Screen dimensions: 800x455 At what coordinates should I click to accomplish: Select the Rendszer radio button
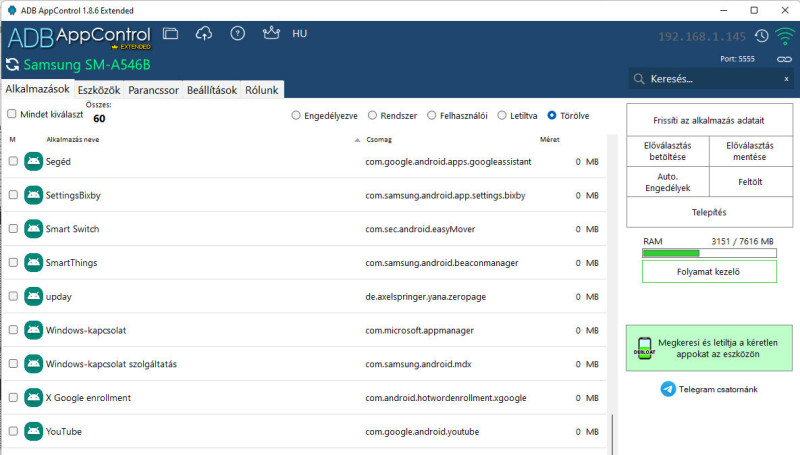pyautogui.click(x=372, y=115)
